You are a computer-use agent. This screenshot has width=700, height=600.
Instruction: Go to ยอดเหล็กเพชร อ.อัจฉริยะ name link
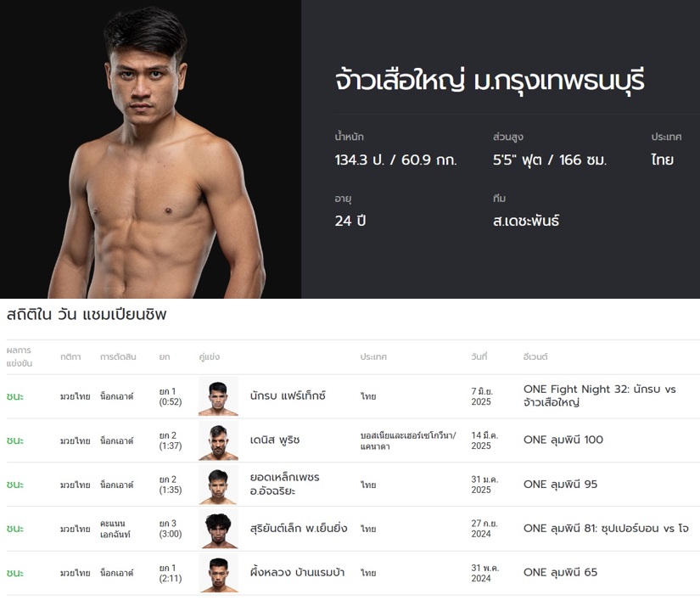pos(285,484)
